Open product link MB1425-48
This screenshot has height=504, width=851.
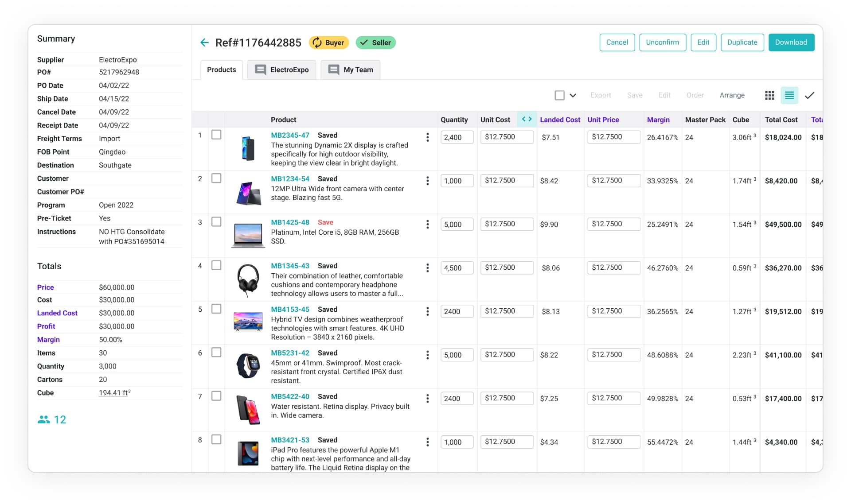(290, 222)
